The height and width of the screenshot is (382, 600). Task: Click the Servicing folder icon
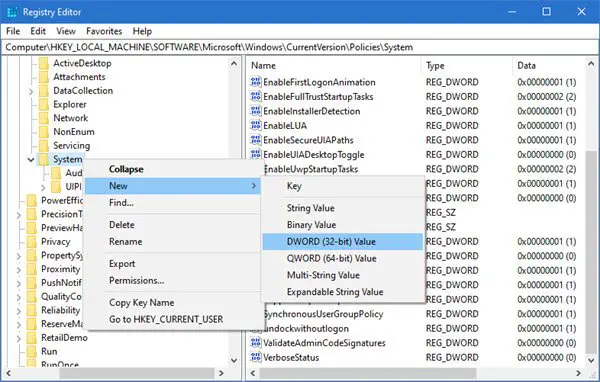(44, 145)
